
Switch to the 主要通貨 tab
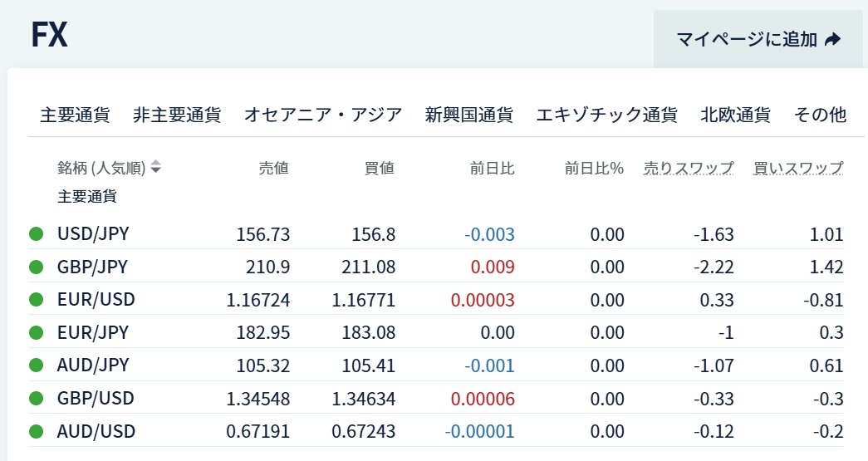tap(75, 115)
